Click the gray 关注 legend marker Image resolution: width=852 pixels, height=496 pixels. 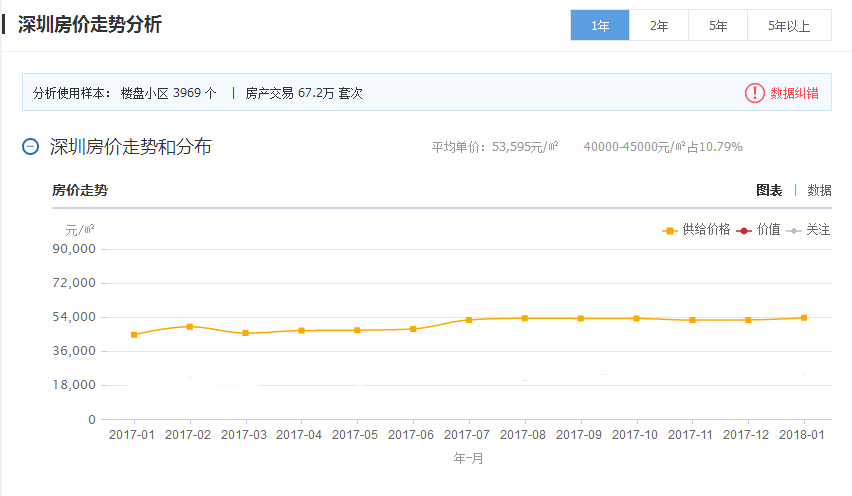(793, 231)
